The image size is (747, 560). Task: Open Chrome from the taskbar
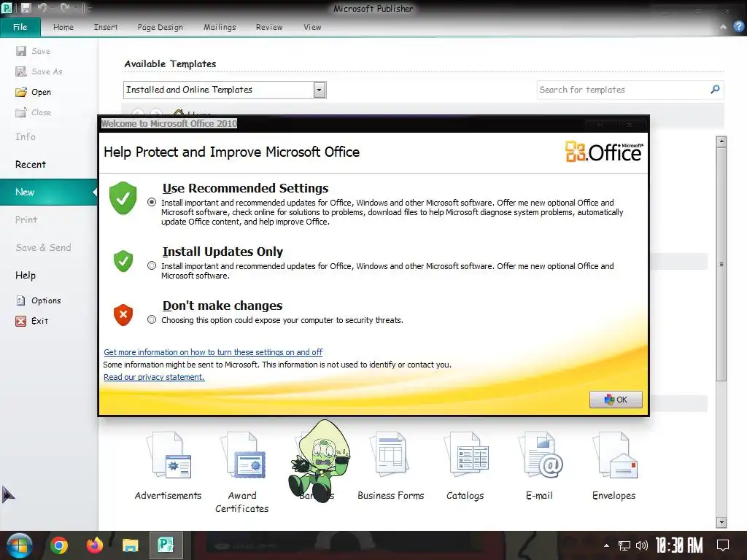pos(59,545)
